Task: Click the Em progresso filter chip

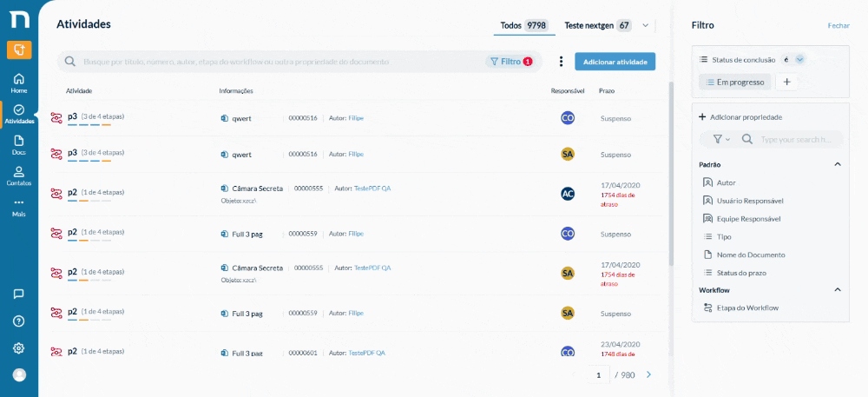Action: (x=734, y=82)
